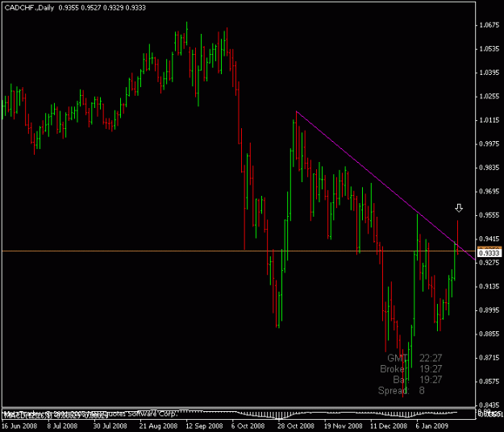Click the 0.9975 price axis label
Viewport: 504px width, 432px height.
[x=489, y=144]
